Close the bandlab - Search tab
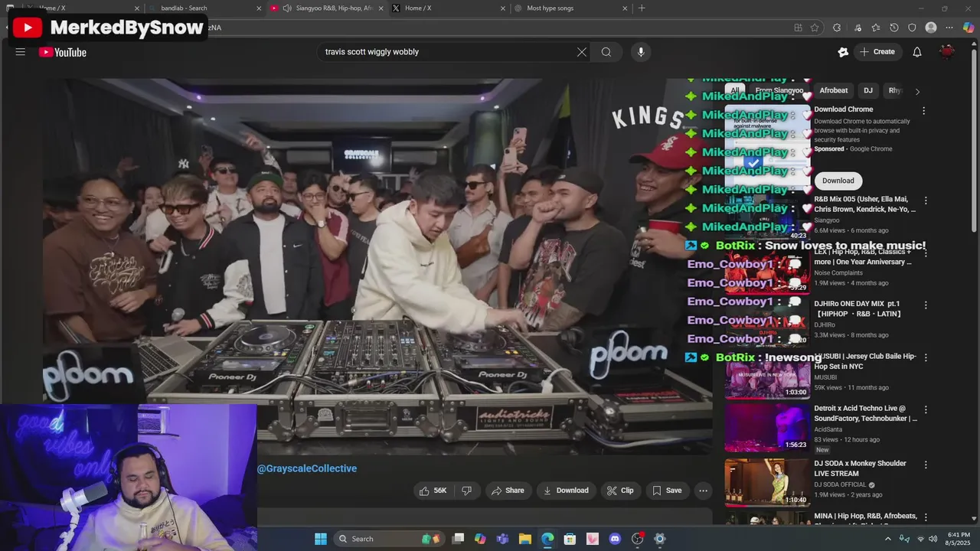Image resolution: width=980 pixels, height=551 pixels. 259,8
